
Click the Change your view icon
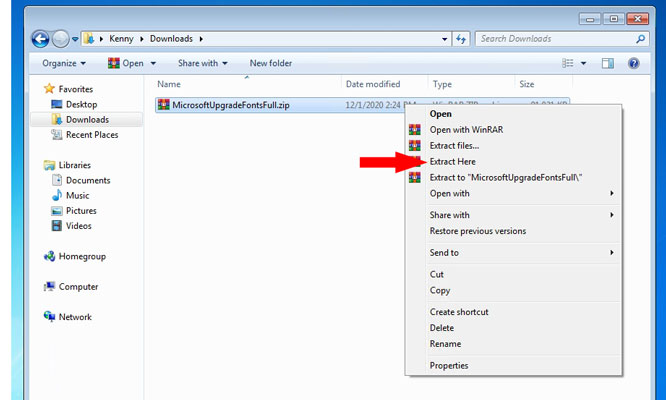coord(567,63)
